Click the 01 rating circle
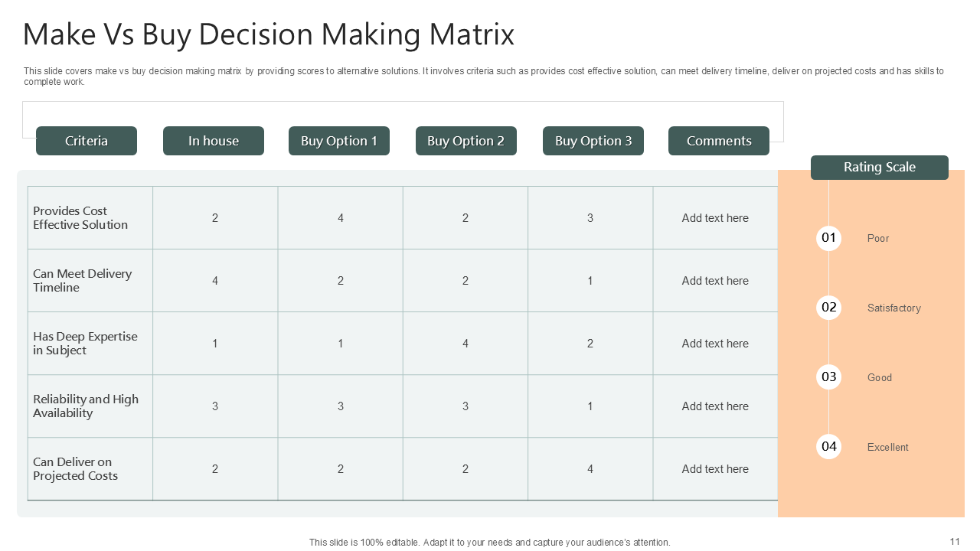Screen dimensions: 980x551 pos(828,238)
